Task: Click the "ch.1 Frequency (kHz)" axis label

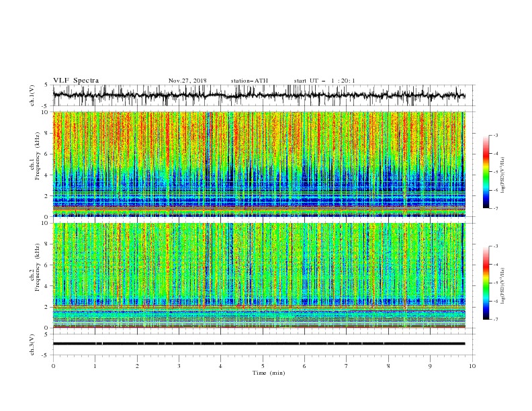Action: point(35,156)
